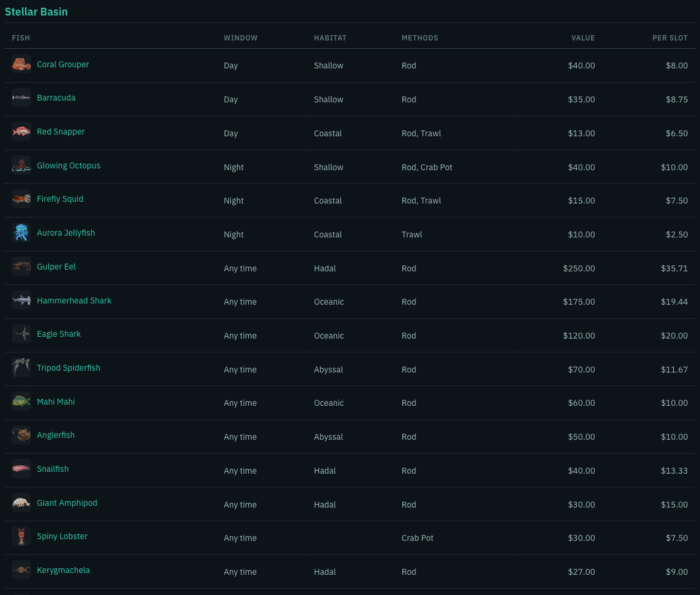Click the Hammerhead Shark icon

click(21, 300)
